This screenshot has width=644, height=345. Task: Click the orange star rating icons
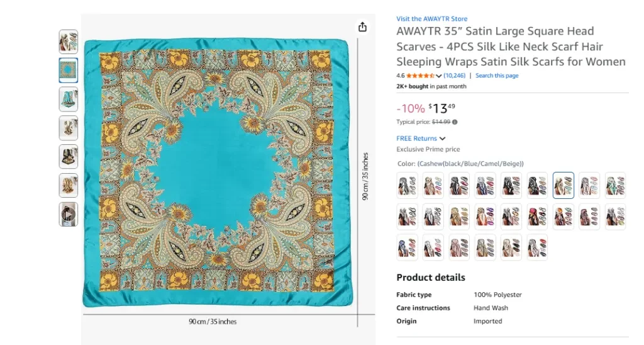[420, 76]
